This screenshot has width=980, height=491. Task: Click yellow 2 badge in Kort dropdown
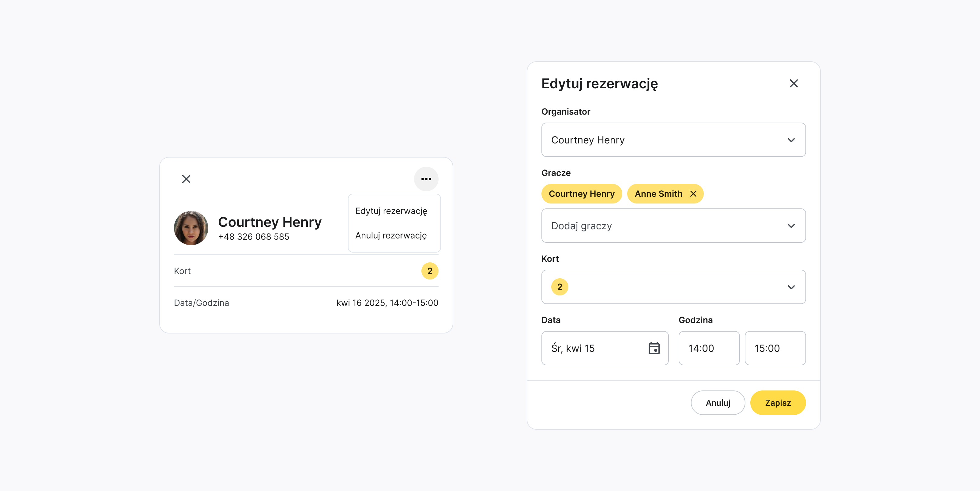[x=559, y=287]
